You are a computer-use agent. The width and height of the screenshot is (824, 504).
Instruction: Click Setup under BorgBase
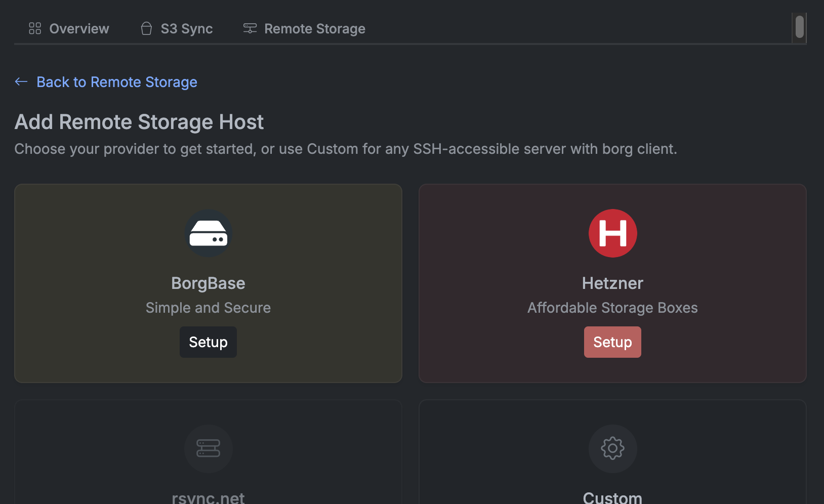(x=208, y=342)
